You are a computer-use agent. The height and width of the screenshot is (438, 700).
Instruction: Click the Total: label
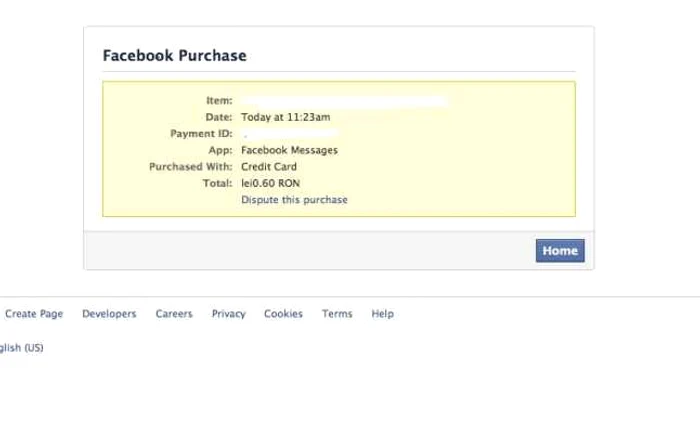click(217, 183)
